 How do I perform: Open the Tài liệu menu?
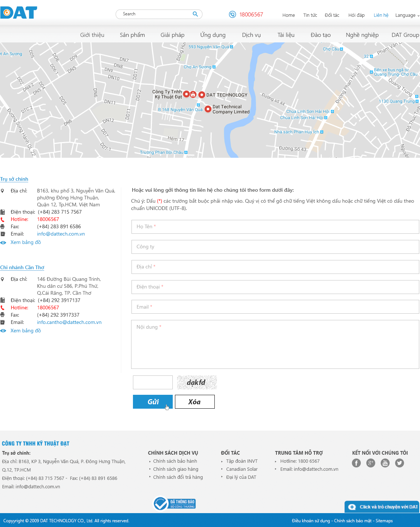coord(286,35)
